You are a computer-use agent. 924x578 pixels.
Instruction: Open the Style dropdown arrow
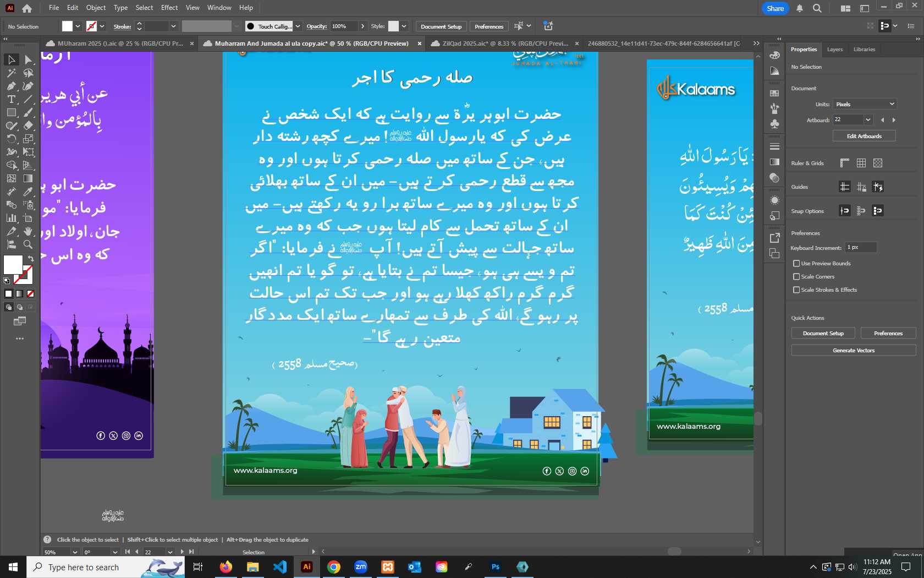(x=404, y=26)
